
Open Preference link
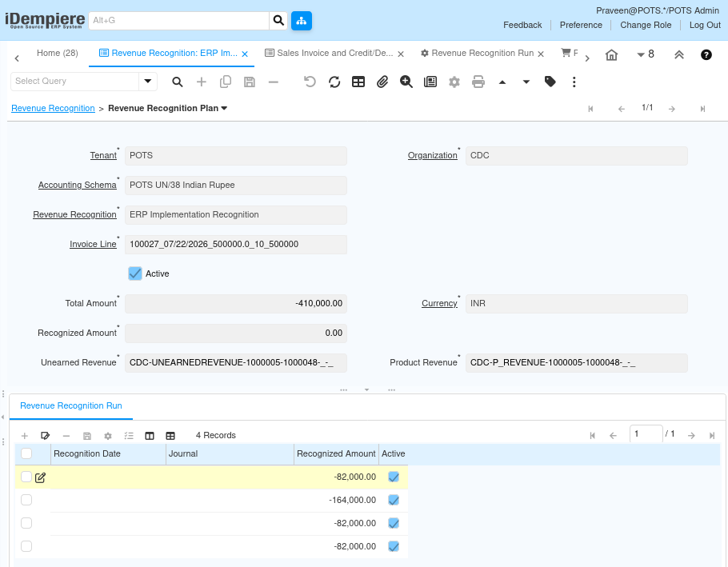pyautogui.click(x=581, y=25)
